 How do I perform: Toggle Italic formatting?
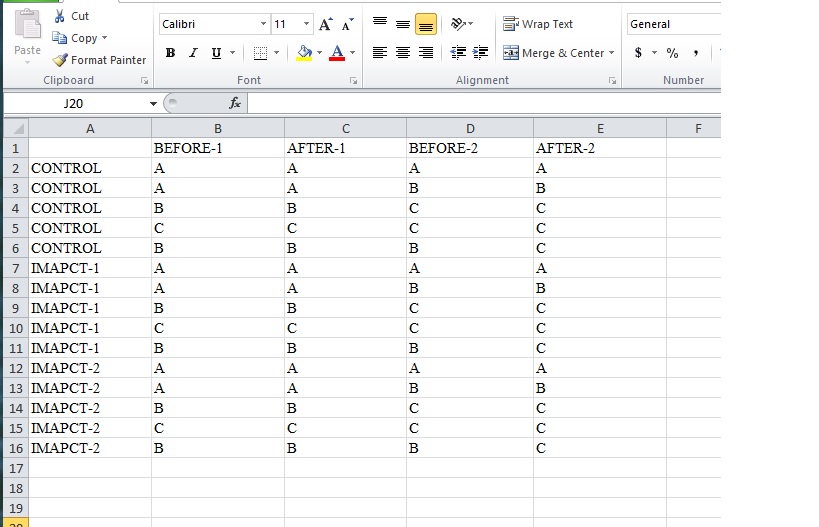193,53
